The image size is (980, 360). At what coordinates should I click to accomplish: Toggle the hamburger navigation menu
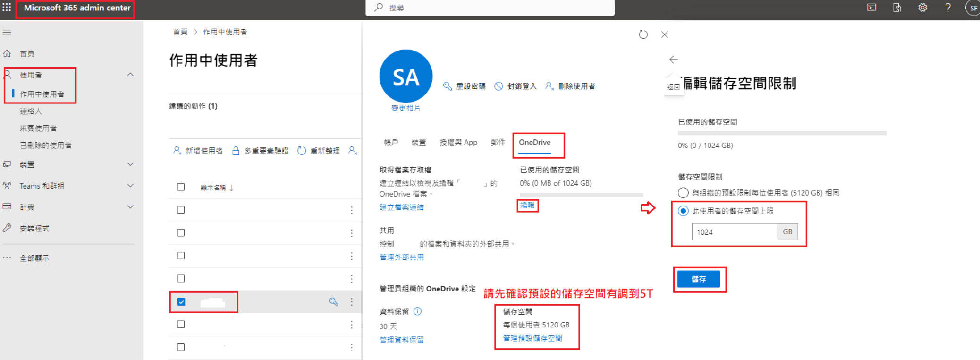tap(7, 32)
